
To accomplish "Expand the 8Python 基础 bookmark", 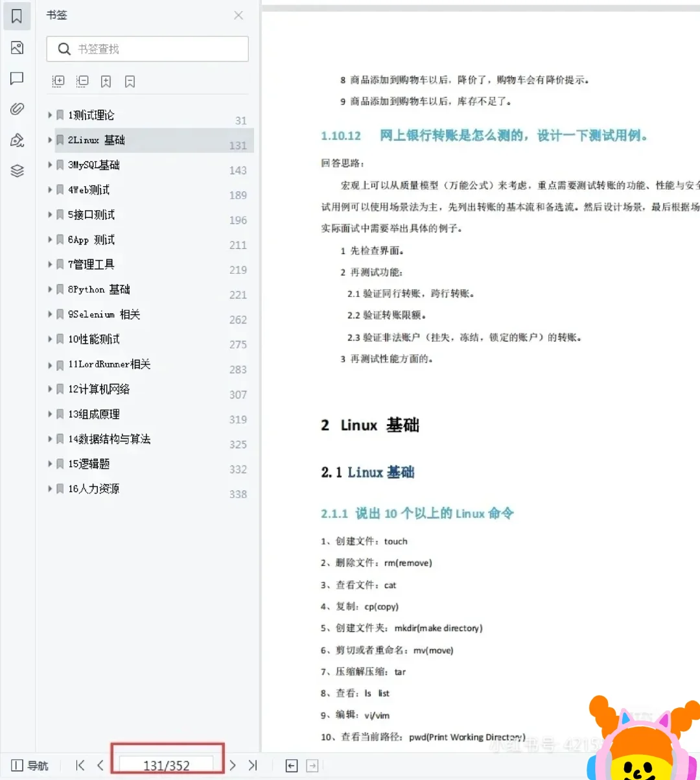I will [x=51, y=289].
